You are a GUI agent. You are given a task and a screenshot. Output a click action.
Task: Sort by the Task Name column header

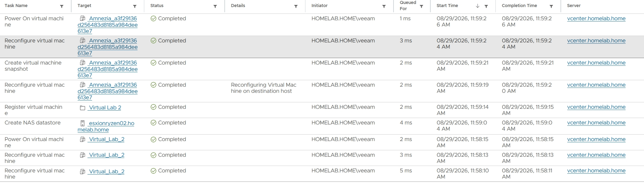click(16, 6)
